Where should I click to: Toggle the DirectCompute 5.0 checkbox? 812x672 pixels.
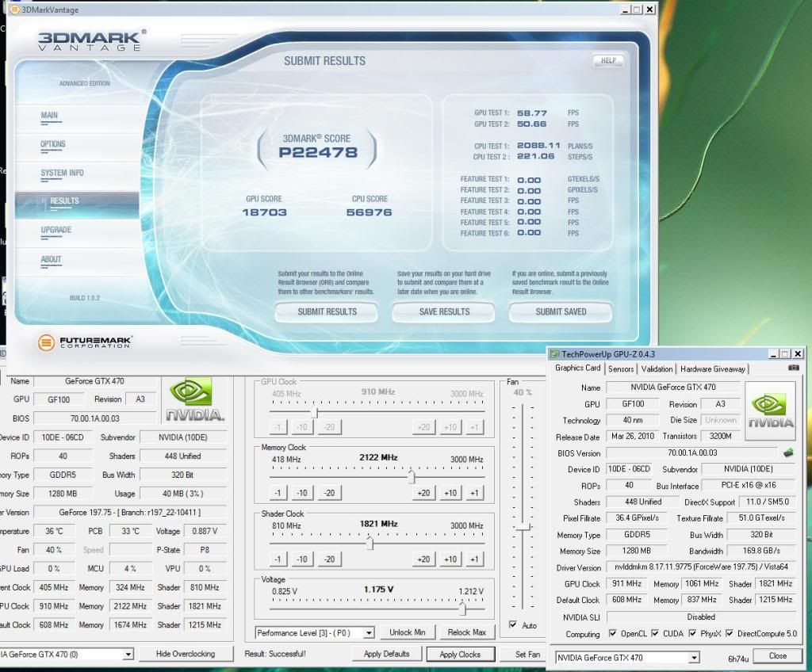point(730,633)
